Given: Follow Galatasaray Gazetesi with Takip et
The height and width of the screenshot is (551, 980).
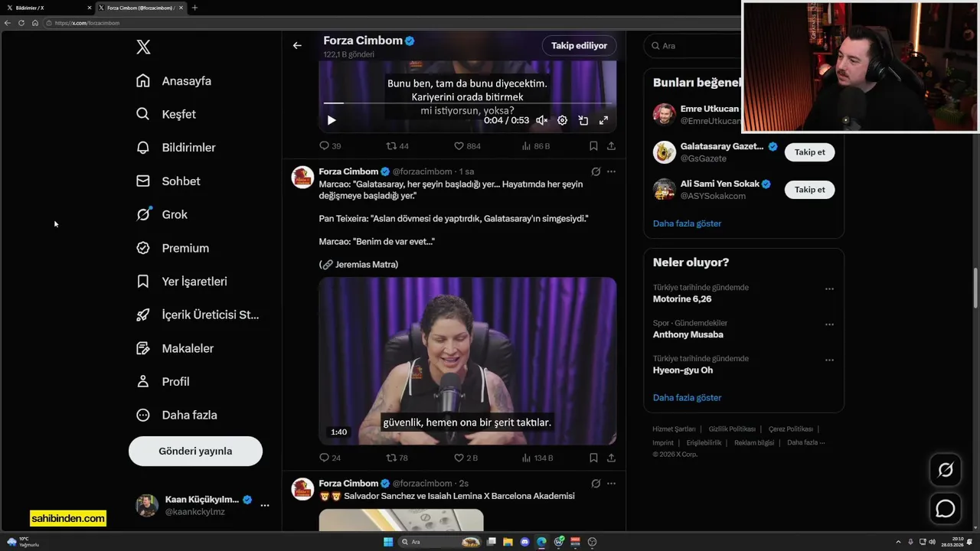Looking at the screenshot, I should point(809,152).
